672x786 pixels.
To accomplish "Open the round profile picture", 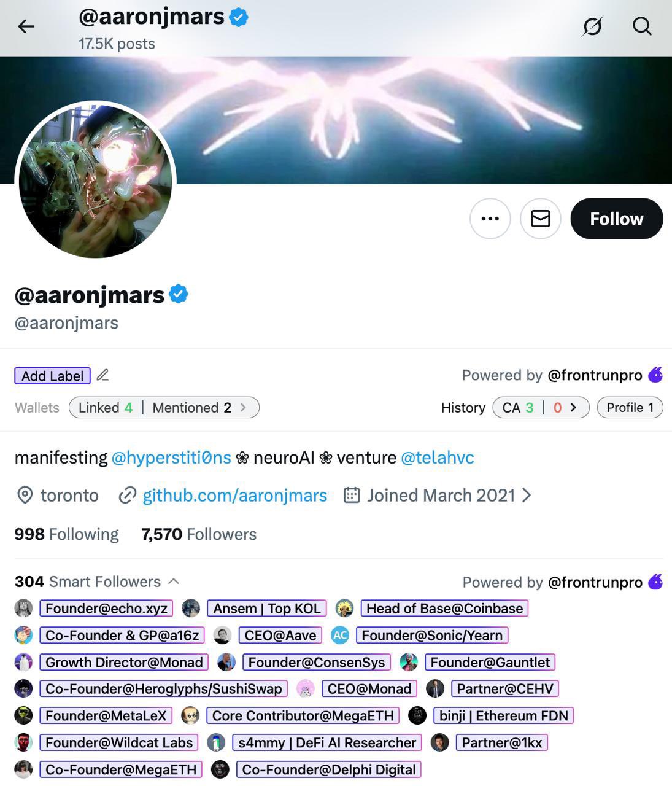I will 95,181.
